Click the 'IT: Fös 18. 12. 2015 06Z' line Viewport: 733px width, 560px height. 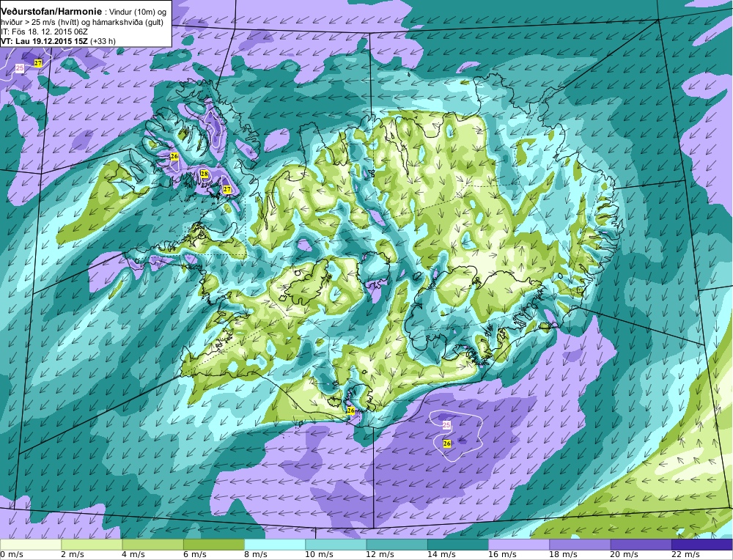point(44,32)
